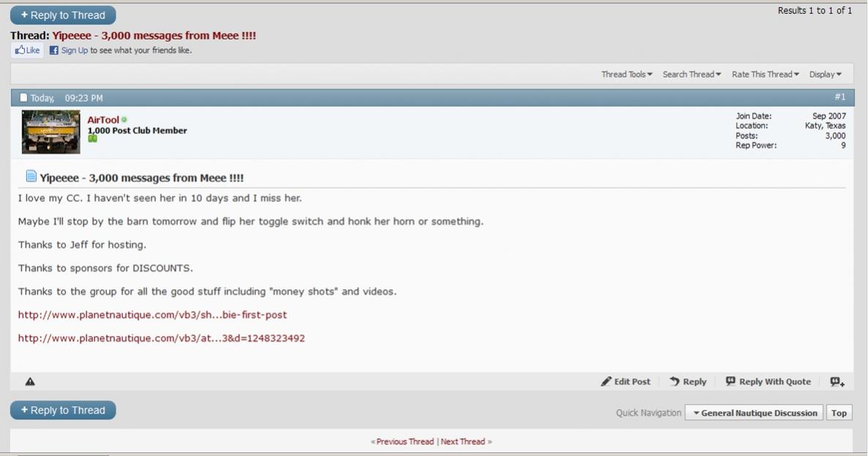The image size is (868, 456).
Task: Expand the Rate This Thread menu
Action: pos(765,75)
